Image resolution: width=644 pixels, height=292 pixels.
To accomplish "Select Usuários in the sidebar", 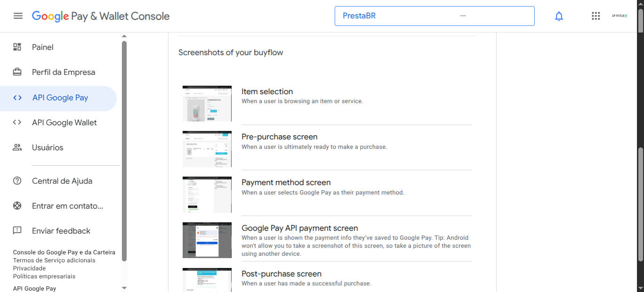I will click(x=47, y=147).
